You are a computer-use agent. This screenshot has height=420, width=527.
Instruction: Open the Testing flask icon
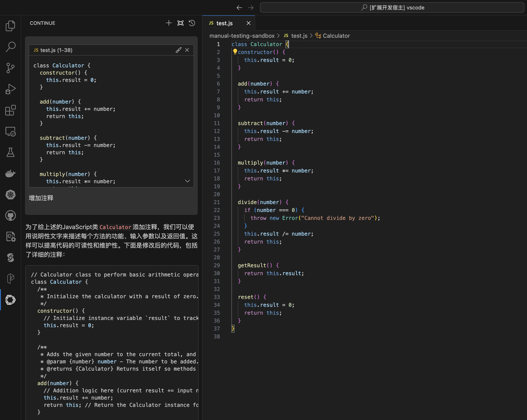10,153
